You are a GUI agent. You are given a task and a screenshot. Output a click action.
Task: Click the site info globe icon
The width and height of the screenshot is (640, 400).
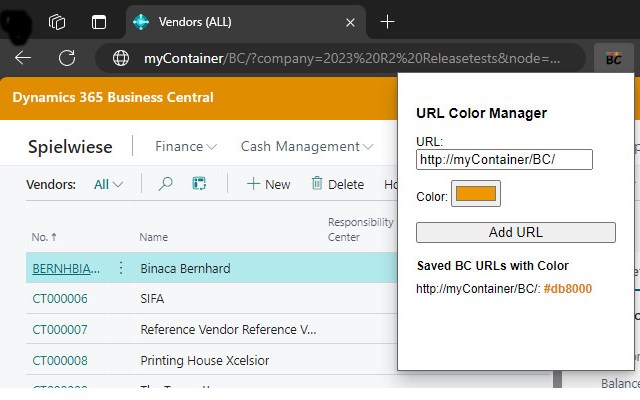click(121, 58)
